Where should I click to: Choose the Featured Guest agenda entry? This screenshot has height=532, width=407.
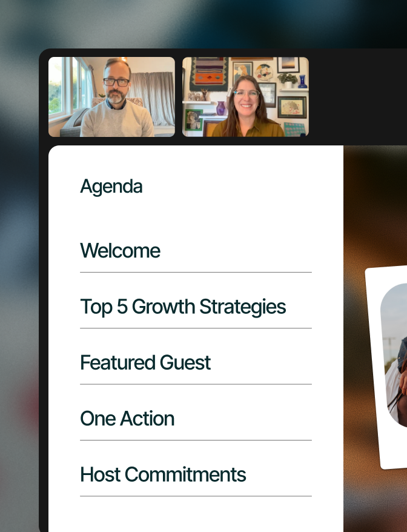click(x=145, y=362)
